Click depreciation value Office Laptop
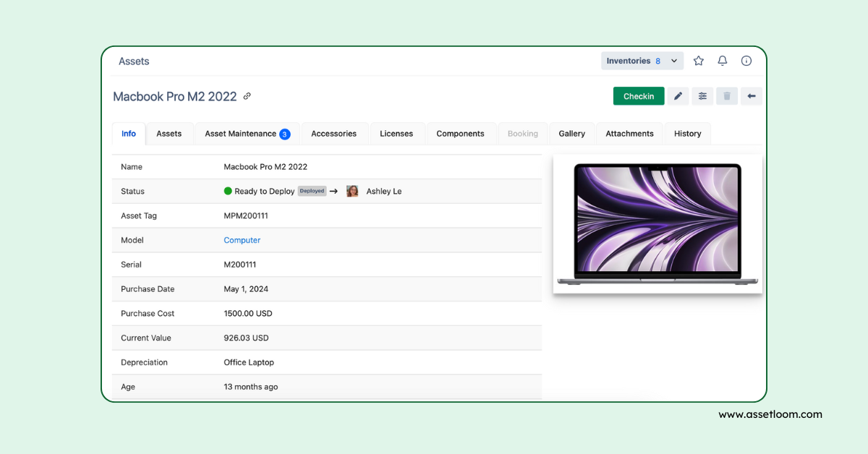The height and width of the screenshot is (454, 868). (249, 363)
